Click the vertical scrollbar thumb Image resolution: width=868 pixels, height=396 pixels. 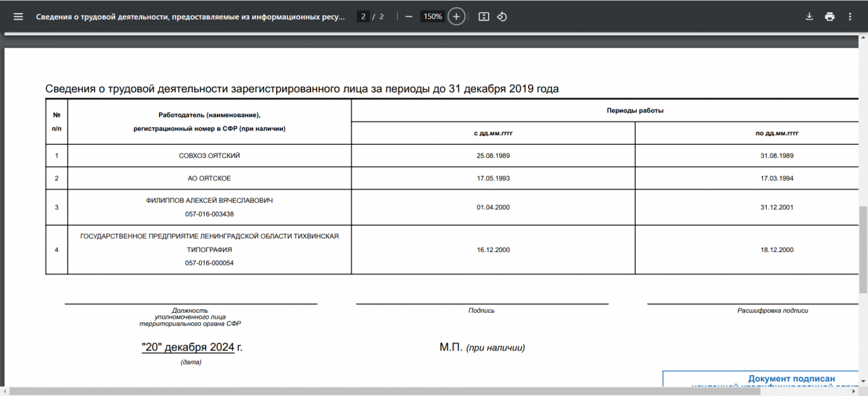tap(863, 249)
